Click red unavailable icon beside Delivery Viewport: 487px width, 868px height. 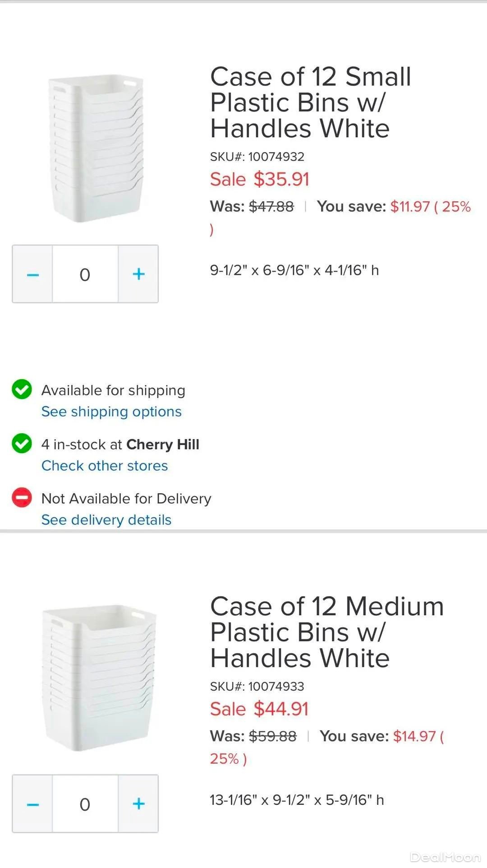tap(22, 498)
